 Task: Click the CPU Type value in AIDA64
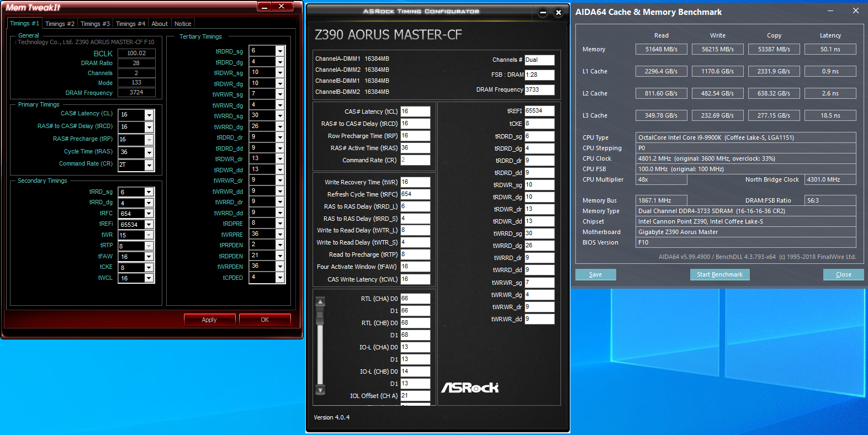pyautogui.click(x=746, y=137)
